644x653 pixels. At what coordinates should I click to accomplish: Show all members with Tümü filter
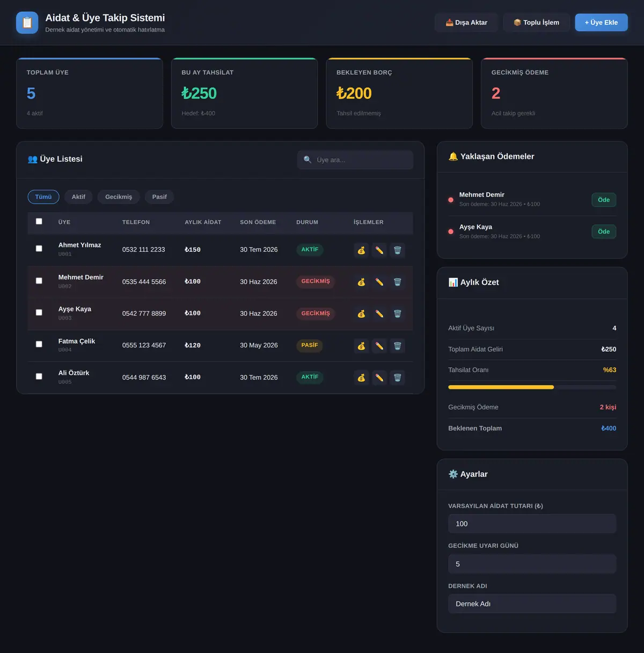(43, 197)
